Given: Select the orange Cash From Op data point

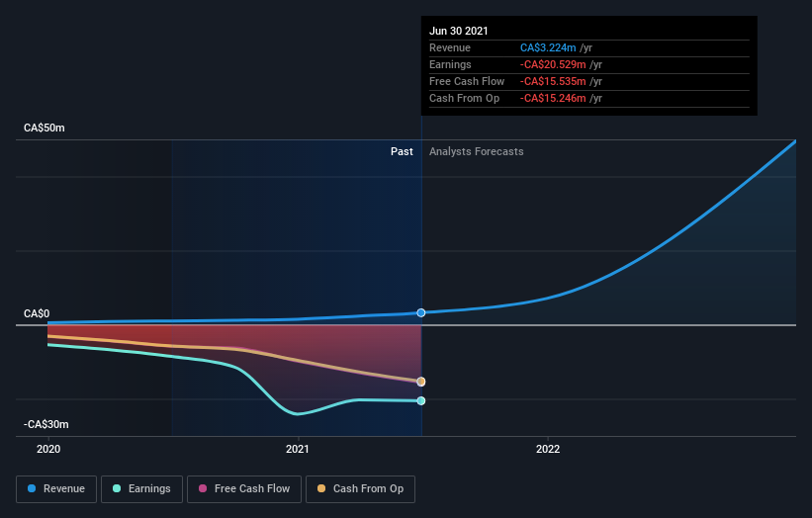Looking at the screenshot, I should click(x=421, y=382).
